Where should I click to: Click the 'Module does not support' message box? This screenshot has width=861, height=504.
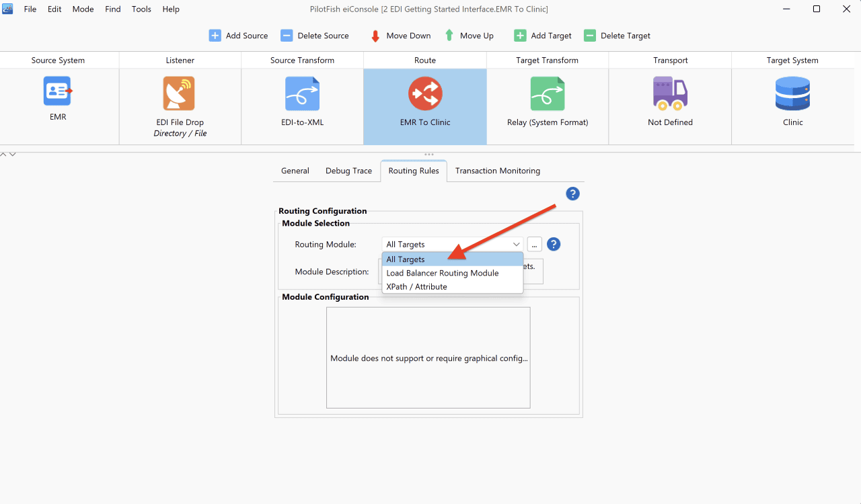[x=428, y=358]
